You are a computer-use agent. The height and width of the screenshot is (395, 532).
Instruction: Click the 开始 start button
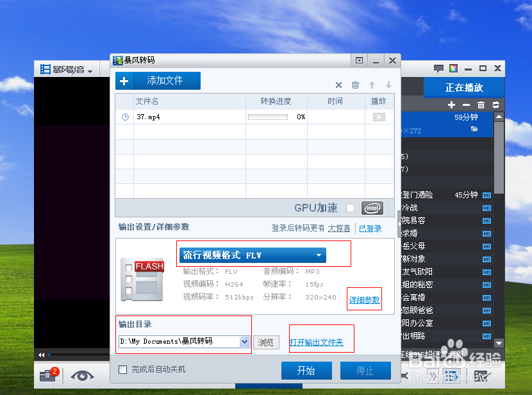(306, 370)
